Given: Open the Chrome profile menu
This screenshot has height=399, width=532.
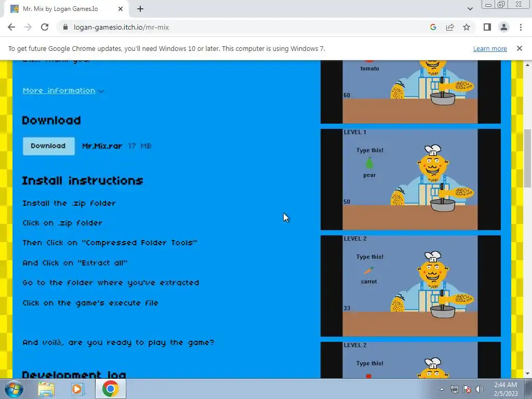Looking at the screenshot, I should coord(504,27).
